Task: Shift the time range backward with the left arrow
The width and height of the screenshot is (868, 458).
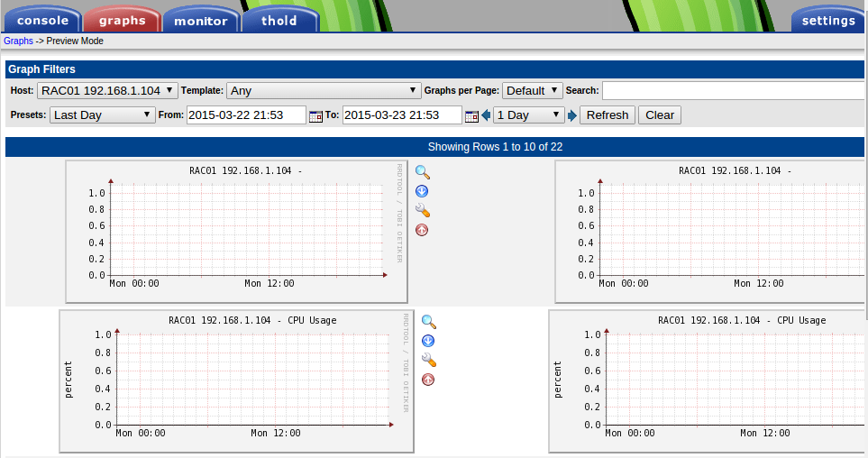Action: pos(486,115)
